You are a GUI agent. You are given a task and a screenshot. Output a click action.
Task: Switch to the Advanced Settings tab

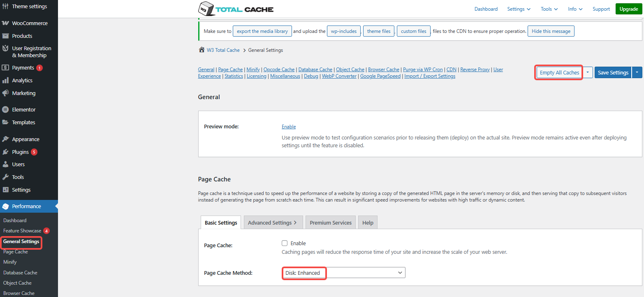point(273,223)
